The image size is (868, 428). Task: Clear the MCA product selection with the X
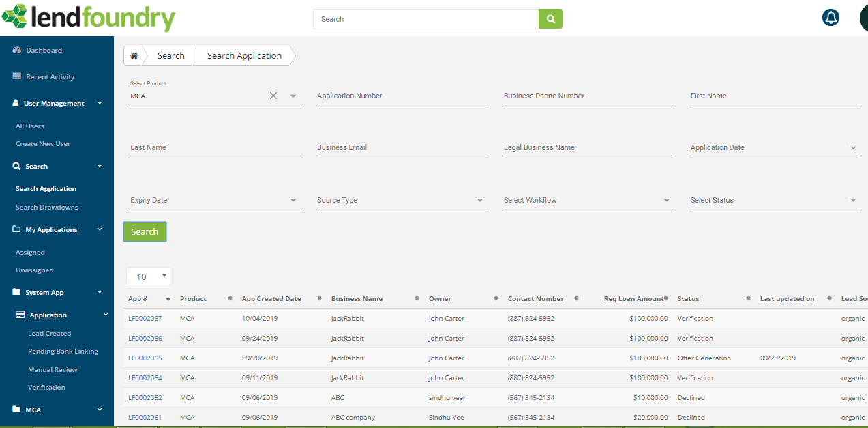273,96
